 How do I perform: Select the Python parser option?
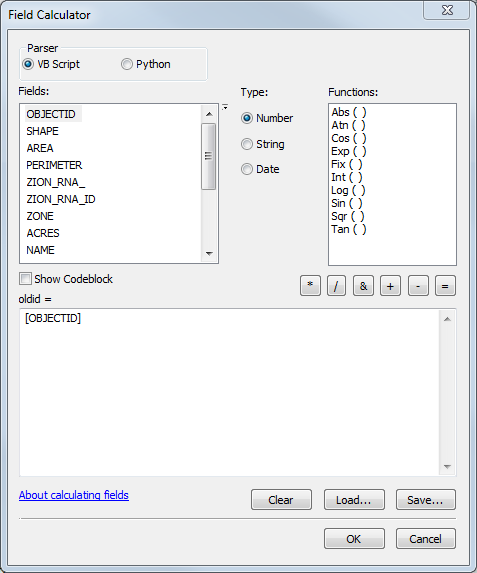146,64
